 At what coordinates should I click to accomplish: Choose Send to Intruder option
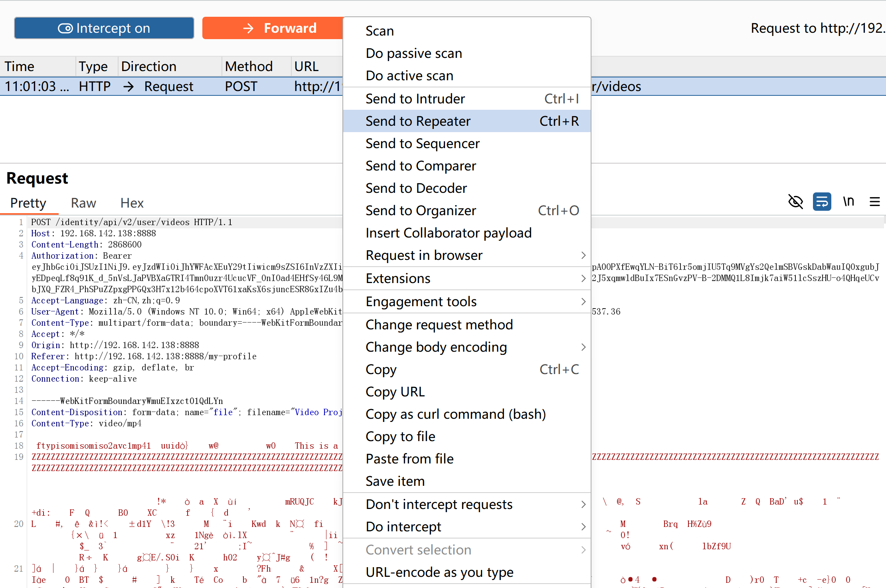coord(415,99)
